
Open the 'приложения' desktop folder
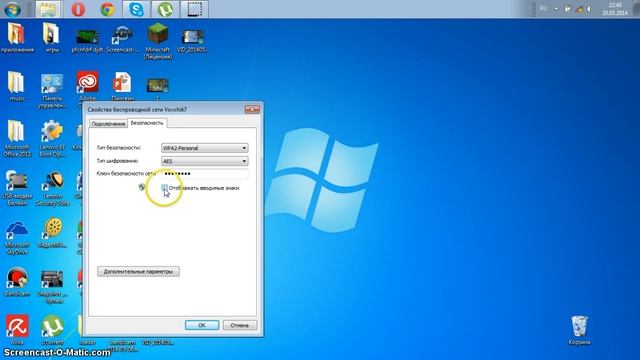pos(17,38)
